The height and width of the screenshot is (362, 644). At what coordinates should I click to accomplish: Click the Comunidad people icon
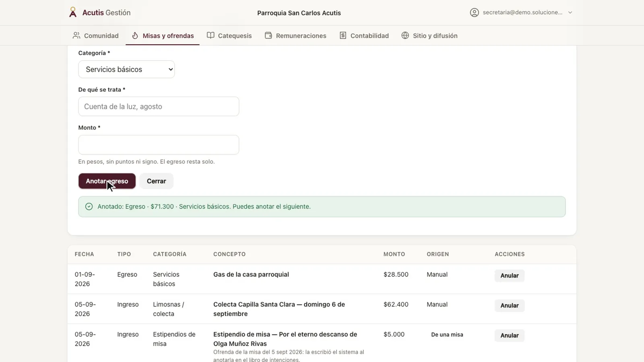(x=76, y=35)
